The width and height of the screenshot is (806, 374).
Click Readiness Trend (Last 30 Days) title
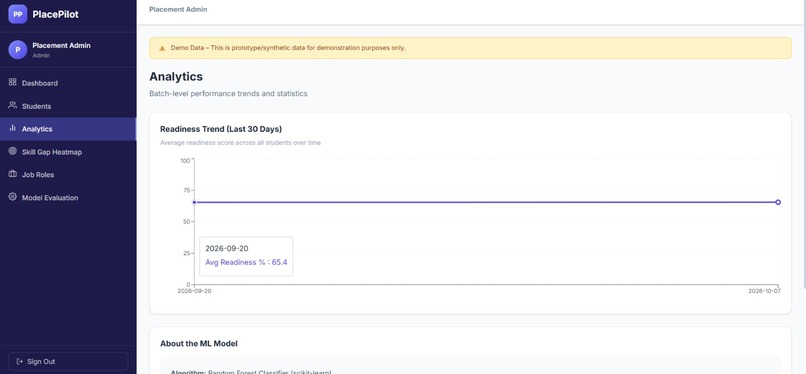(221, 129)
